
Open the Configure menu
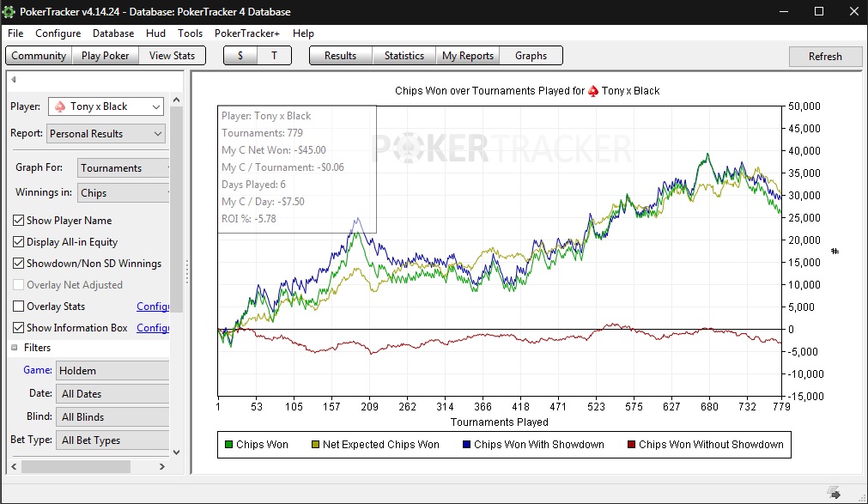pyautogui.click(x=58, y=33)
